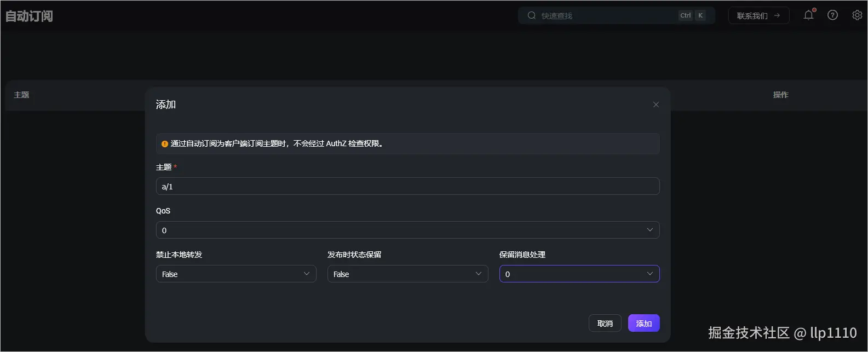Open the help question mark icon
This screenshot has height=352, width=868.
pyautogui.click(x=832, y=15)
